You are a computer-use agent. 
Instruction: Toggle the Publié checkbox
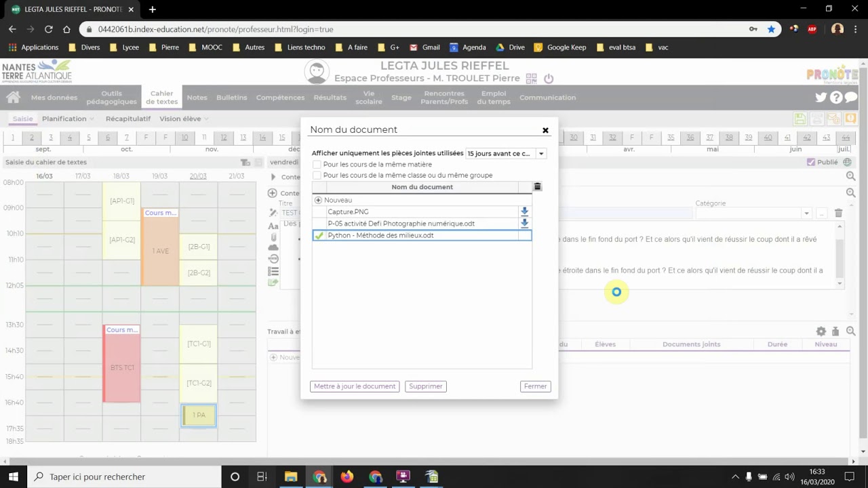811,163
